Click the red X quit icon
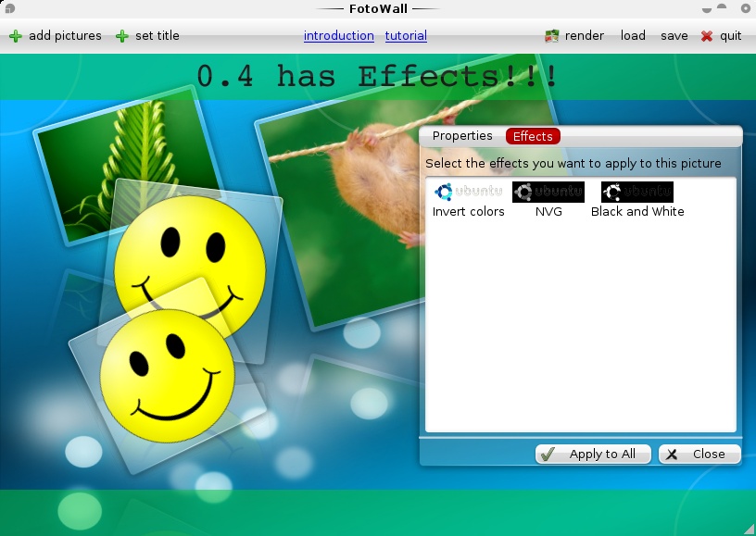 point(707,36)
